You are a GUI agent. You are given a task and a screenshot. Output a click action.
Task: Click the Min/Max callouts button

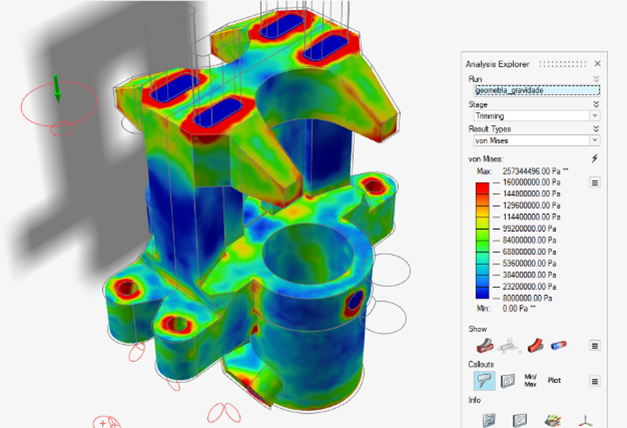532,381
